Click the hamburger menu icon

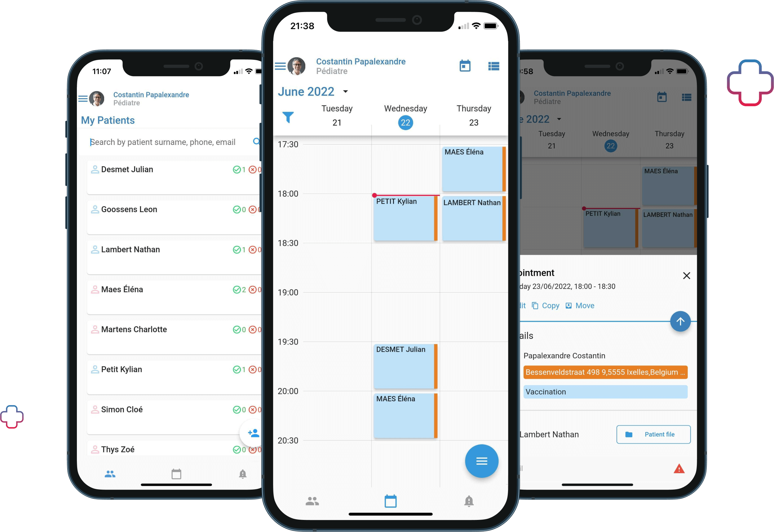[282, 66]
